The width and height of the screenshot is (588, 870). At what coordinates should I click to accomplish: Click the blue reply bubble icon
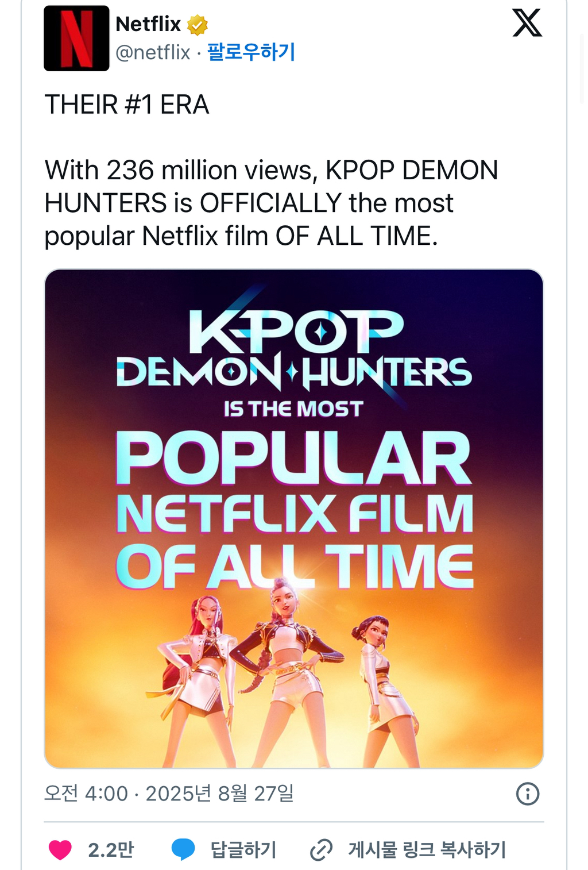point(183,849)
